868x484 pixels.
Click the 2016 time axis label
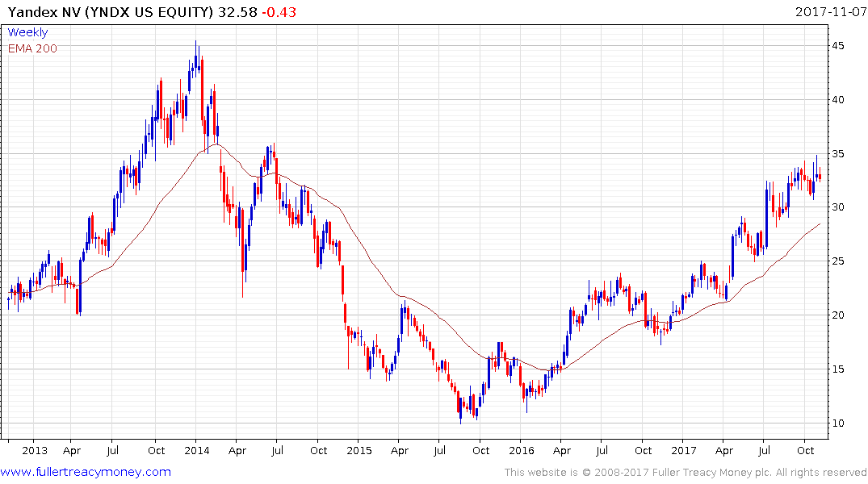tap(522, 451)
